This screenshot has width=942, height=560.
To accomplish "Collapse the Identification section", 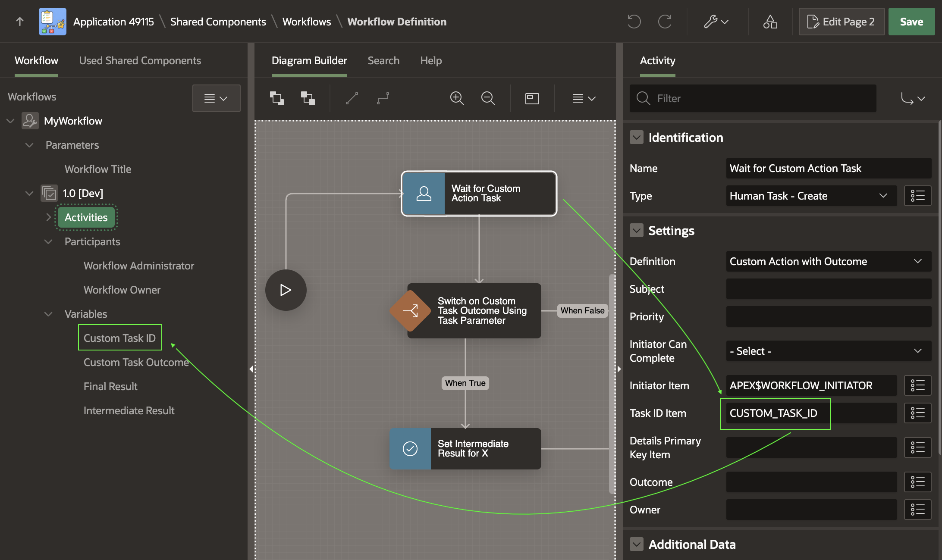I will pos(636,138).
